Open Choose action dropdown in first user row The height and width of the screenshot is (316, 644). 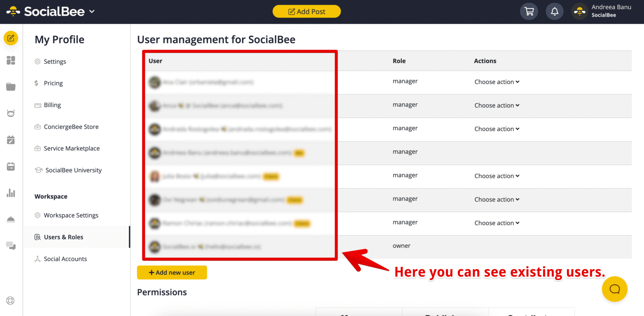[x=497, y=82]
